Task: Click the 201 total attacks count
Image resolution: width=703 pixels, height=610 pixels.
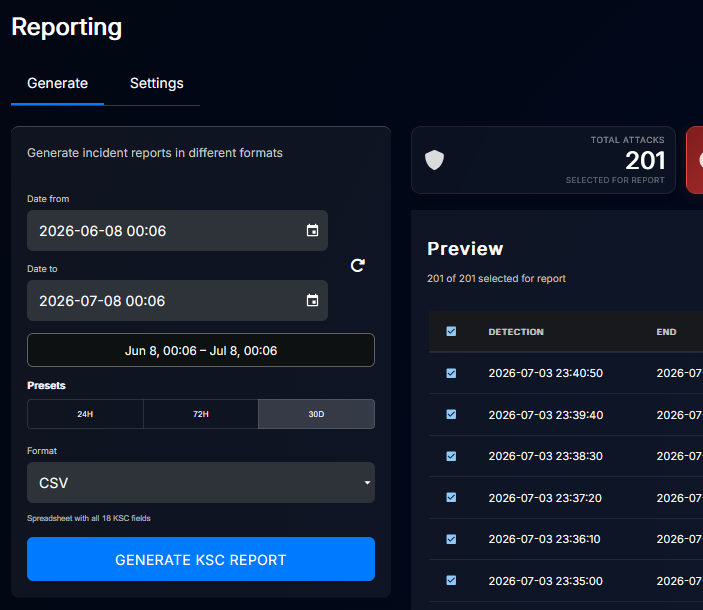Action: [x=645, y=160]
